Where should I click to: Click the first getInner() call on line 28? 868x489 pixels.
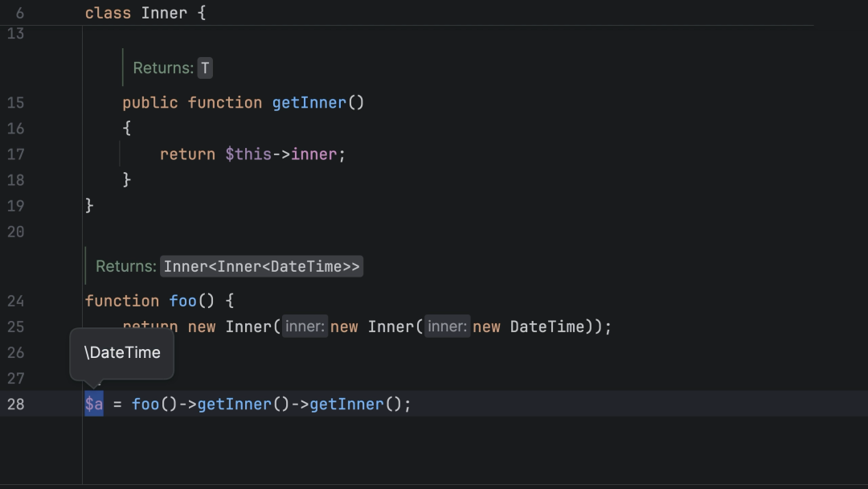click(234, 405)
